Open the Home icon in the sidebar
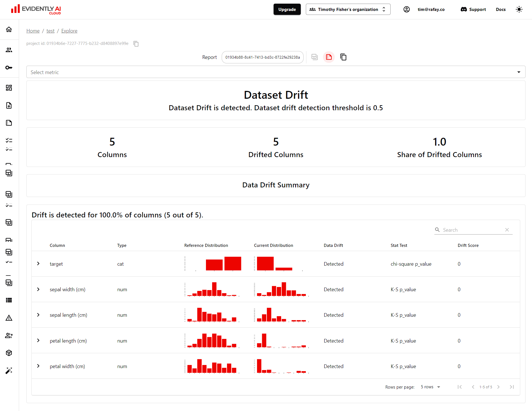532x411 pixels. [9, 29]
